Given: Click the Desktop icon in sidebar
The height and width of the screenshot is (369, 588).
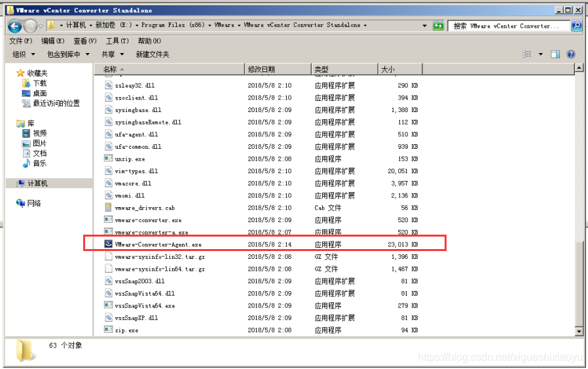Looking at the screenshot, I should 26,93.
